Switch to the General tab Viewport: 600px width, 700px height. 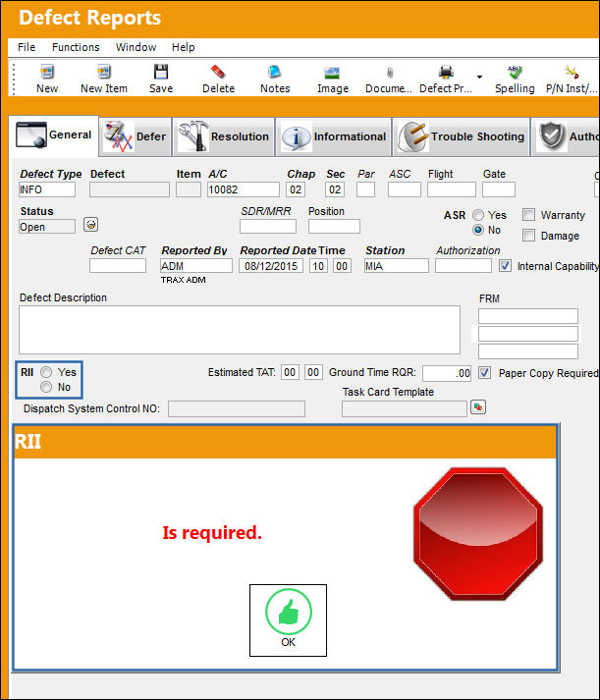(54, 135)
